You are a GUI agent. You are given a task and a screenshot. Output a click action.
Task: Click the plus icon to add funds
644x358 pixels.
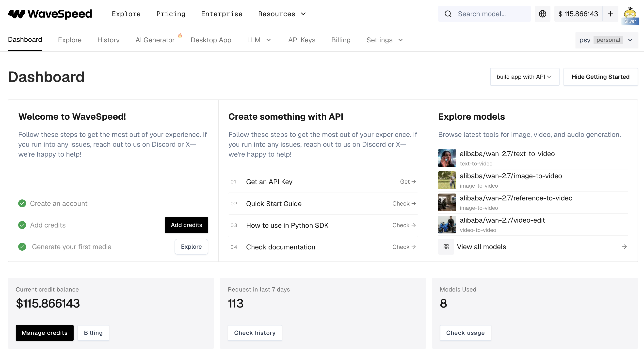[611, 14]
